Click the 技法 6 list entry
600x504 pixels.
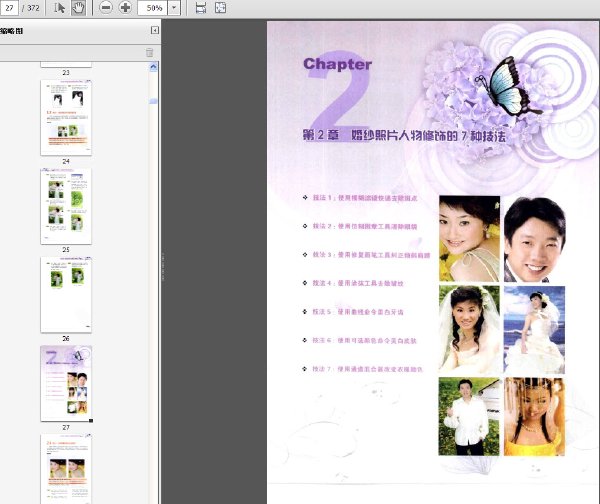364,340
